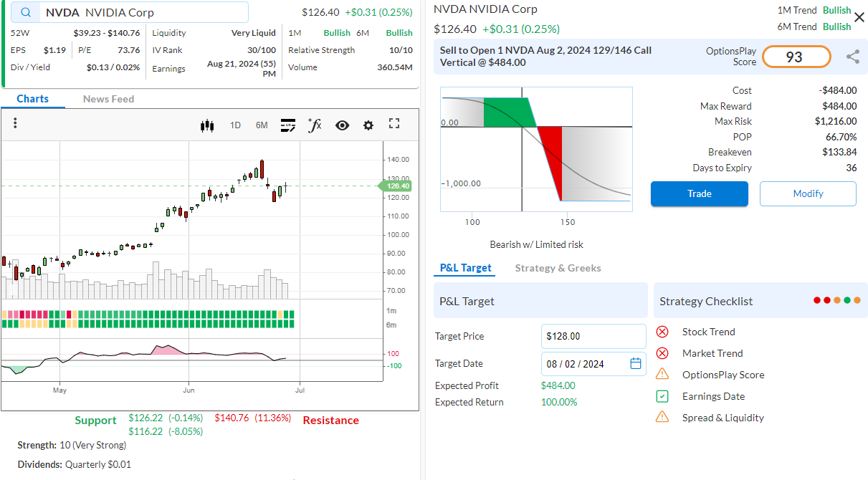Click the IV Rank value 30/100

tap(262, 50)
